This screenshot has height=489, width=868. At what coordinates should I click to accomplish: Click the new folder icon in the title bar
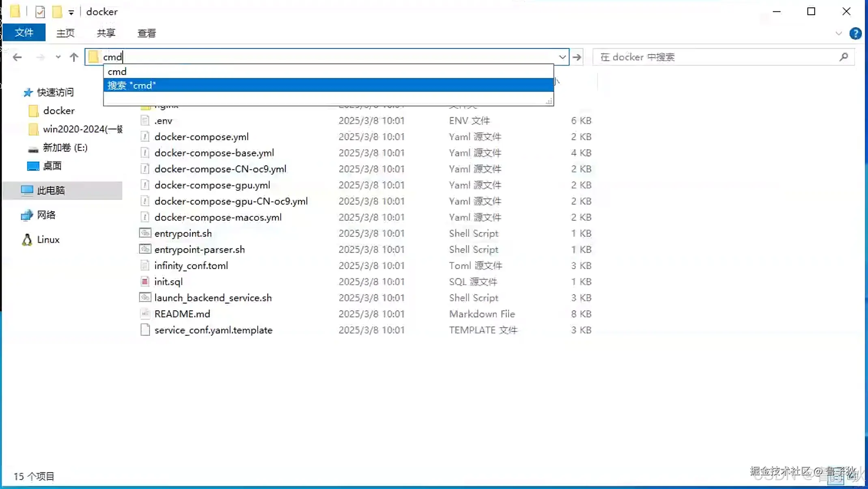point(57,12)
